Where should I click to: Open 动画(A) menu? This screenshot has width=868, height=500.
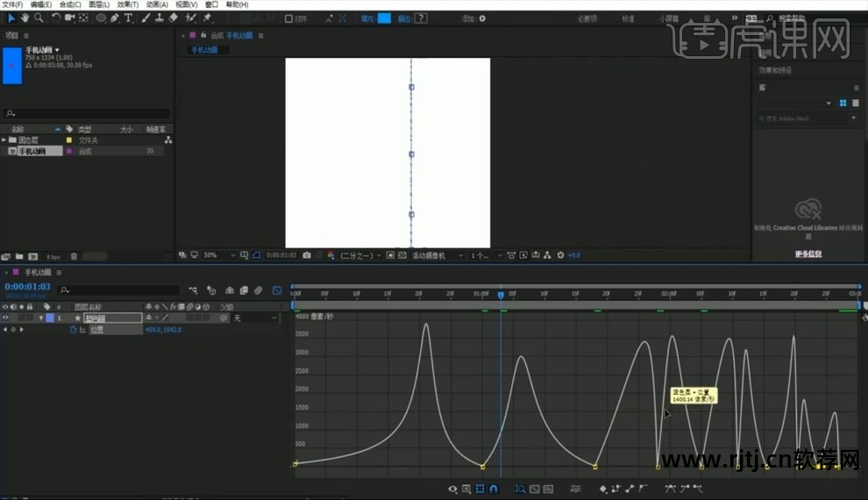[157, 4]
